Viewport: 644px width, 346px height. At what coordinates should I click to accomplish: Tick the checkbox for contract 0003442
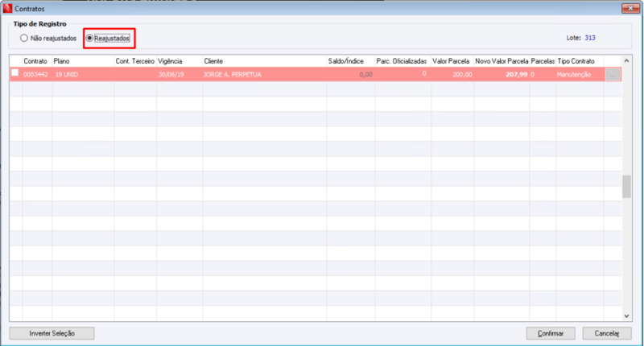click(15, 72)
